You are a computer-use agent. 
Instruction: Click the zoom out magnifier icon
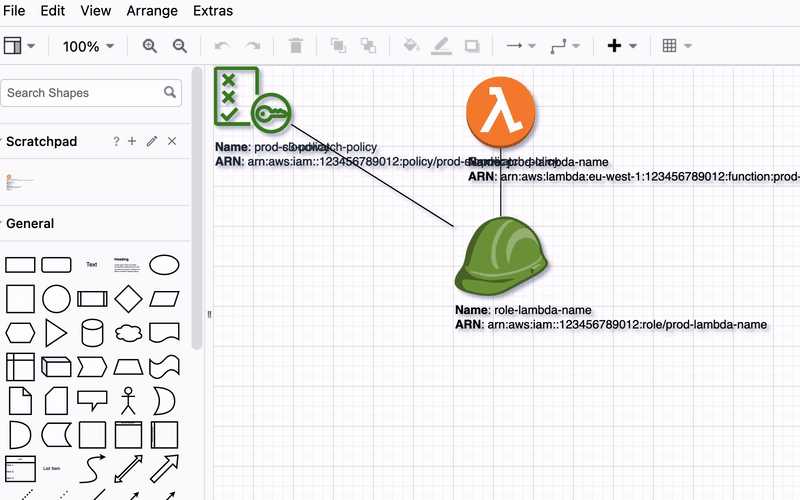pos(180,46)
